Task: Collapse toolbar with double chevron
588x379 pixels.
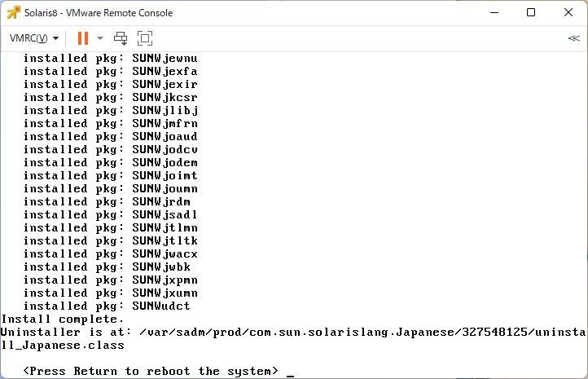Action: [x=574, y=38]
